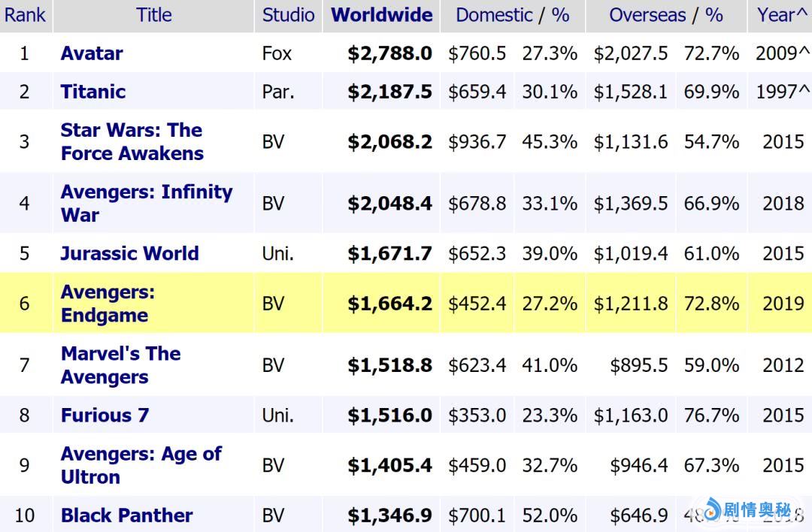Click the Studio column header
The height and width of the screenshot is (532, 812).
(288, 15)
